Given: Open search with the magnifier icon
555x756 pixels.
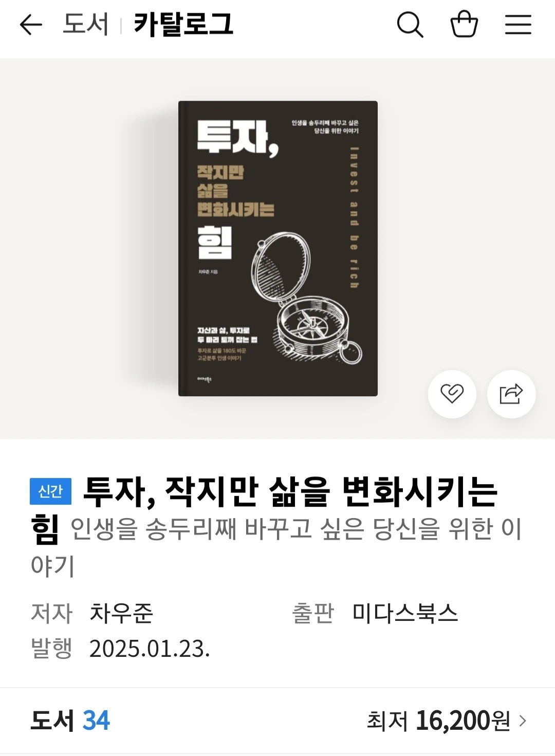Looking at the screenshot, I should (x=410, y=24).
